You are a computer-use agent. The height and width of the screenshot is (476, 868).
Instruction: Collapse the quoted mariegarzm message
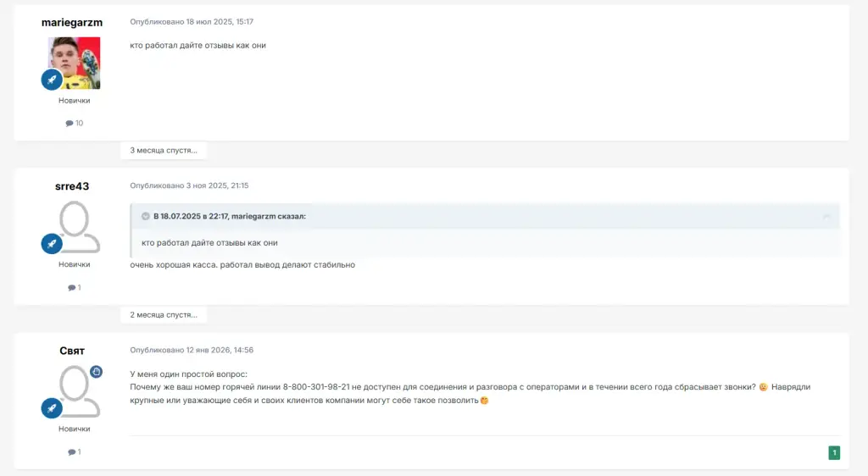coord(826,217)
